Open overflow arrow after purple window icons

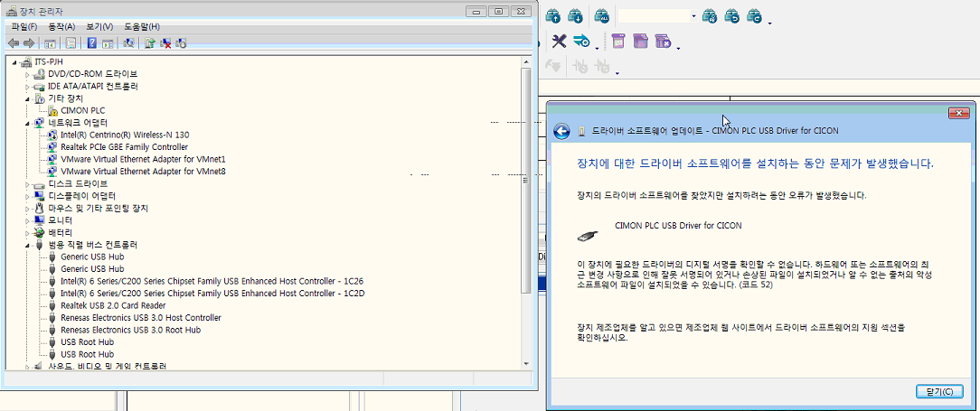click(x=678, y=49)
